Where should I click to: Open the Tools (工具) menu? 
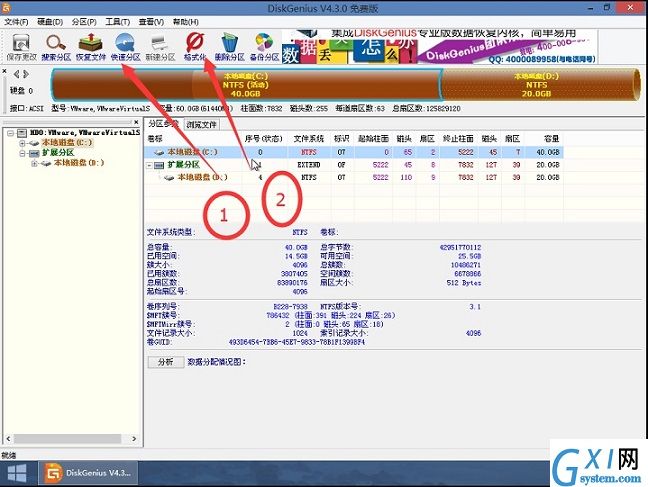coord(117,21)
